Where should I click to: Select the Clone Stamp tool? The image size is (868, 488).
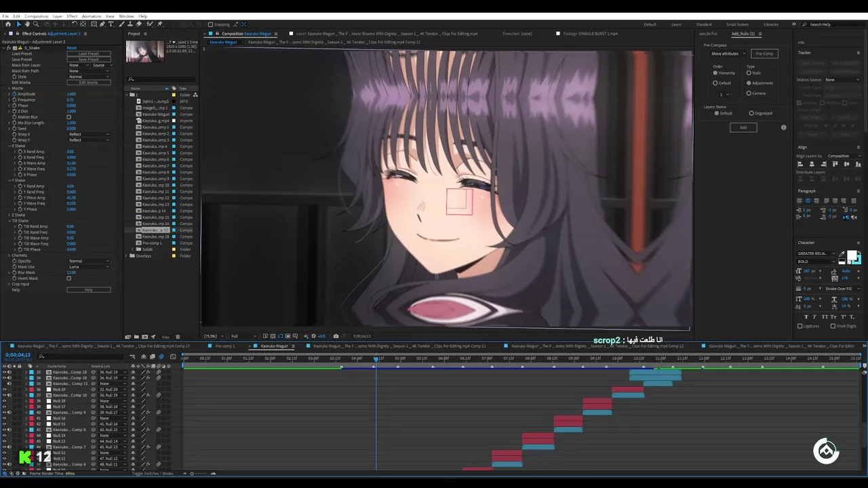tap(130, 24)
